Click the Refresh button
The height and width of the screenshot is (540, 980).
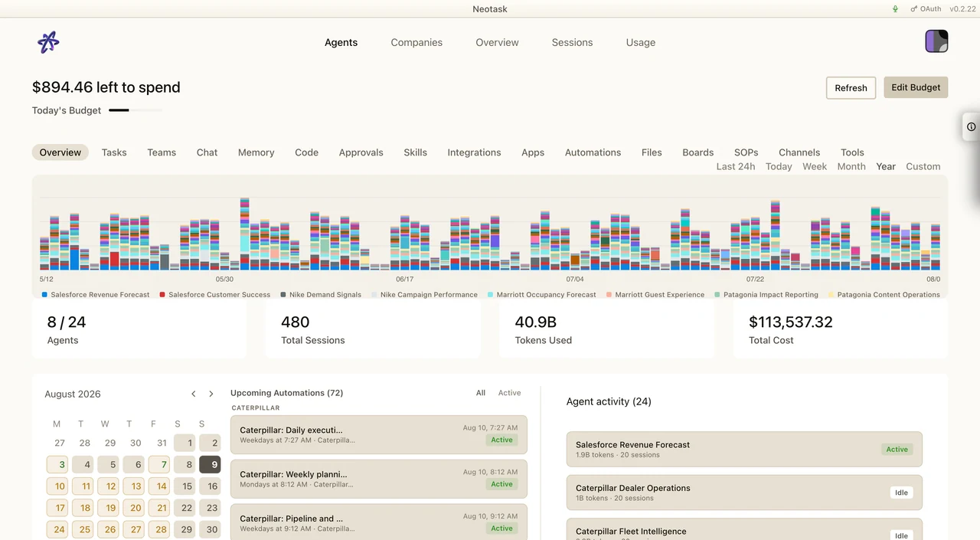(851, 88)
